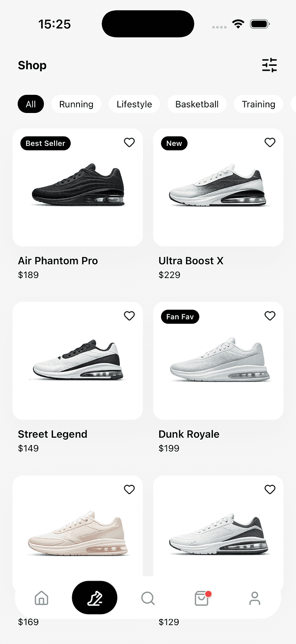This screenshot has height=644, width=296.
Task: Select the sneaker shop tab icon
Action: (x=94, y=598)
